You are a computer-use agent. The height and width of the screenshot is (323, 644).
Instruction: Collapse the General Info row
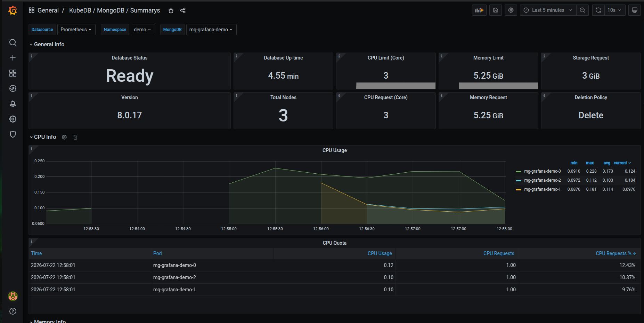[x=47, y=45]
